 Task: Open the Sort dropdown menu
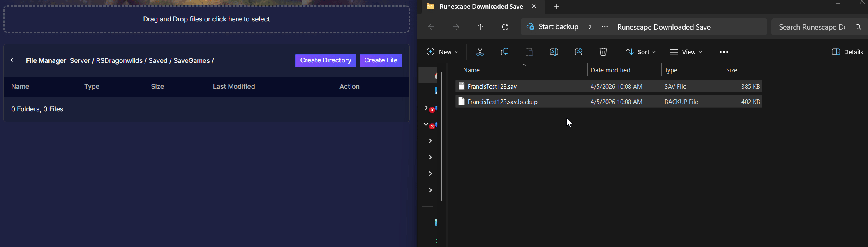coord(640,52)
